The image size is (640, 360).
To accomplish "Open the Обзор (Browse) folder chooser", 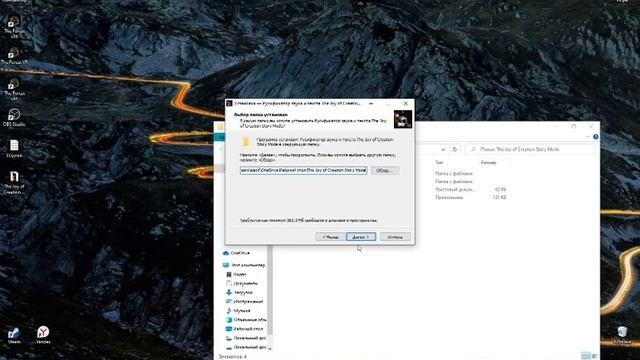I will click(384, 171).
